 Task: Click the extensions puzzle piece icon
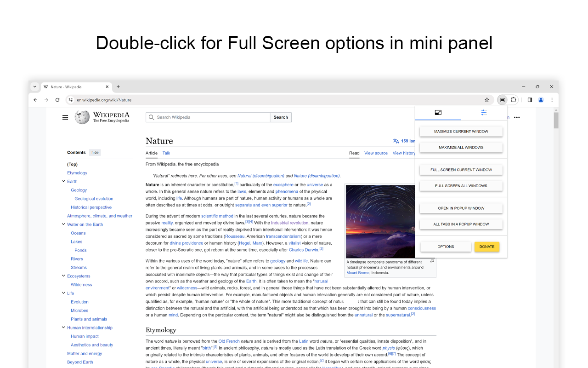pyautogui.click(x=514, y=100)
